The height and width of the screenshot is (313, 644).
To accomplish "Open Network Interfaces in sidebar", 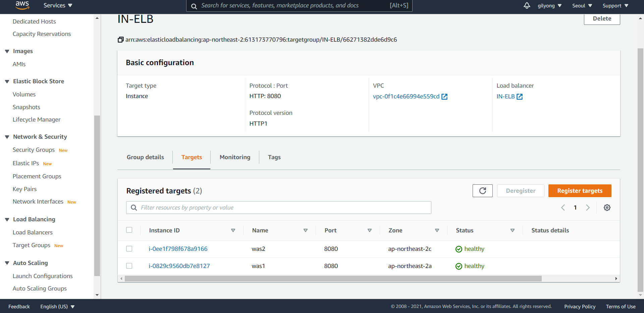I will click(38, 202).
